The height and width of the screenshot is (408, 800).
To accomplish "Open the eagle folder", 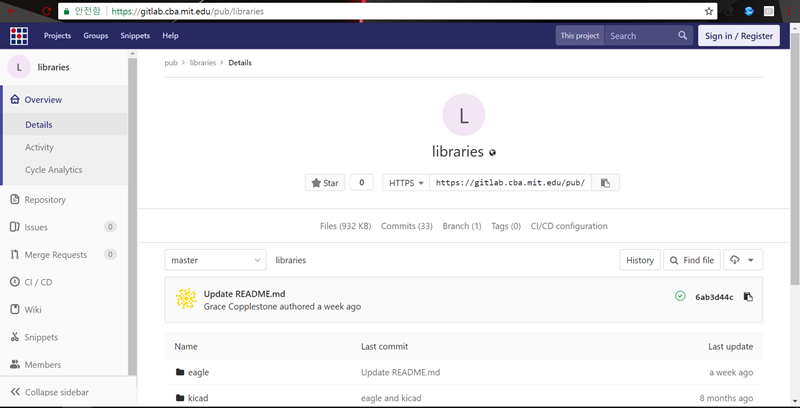I will (198, 372).
